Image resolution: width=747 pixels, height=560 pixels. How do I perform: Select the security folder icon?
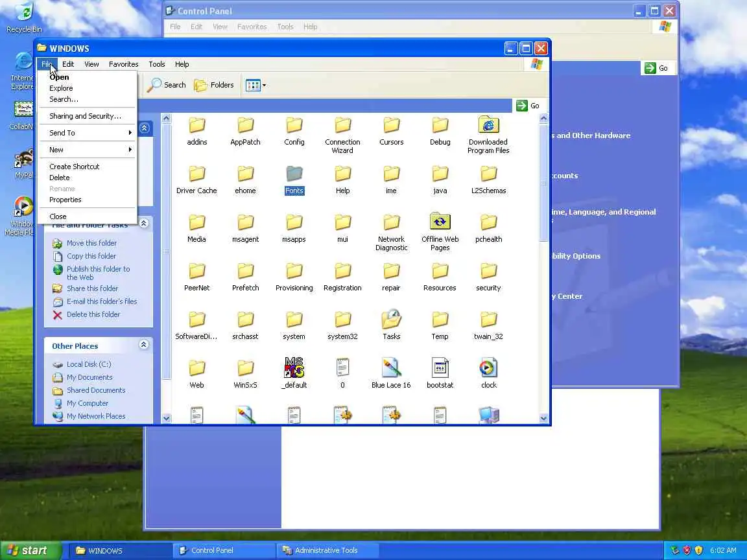[x=488, y=271]
